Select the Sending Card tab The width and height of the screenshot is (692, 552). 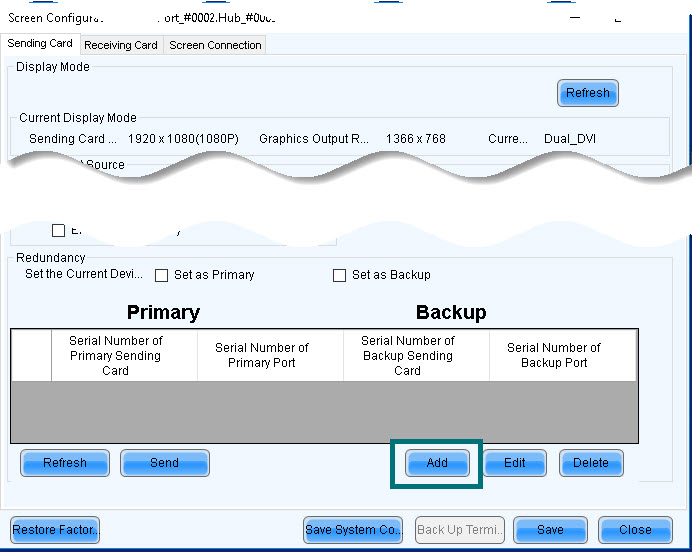[40, 44]
